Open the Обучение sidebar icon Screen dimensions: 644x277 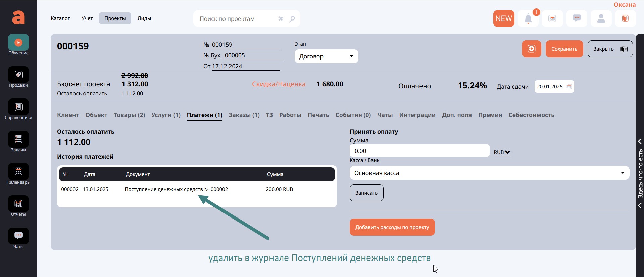pos(18,43)
